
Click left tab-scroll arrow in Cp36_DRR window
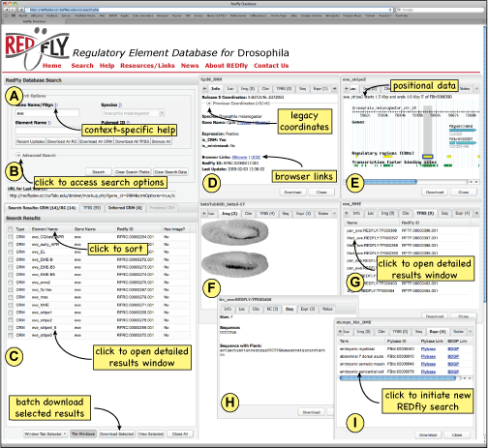[x=204, y=88]
